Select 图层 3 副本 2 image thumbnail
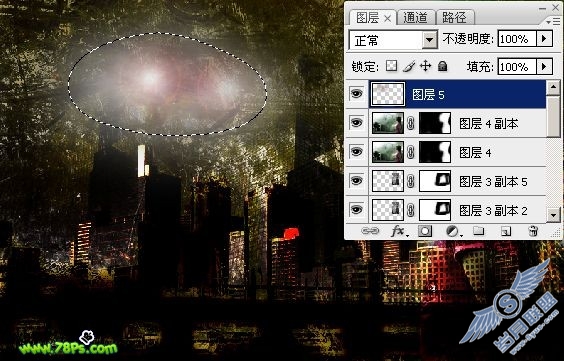 (388, 210)
